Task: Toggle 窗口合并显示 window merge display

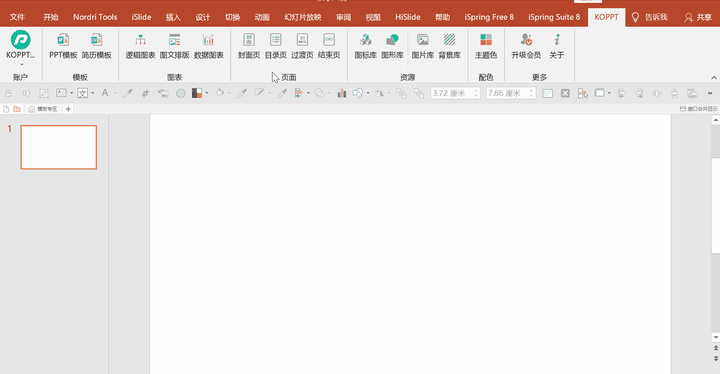Action: tap(698, 109)
